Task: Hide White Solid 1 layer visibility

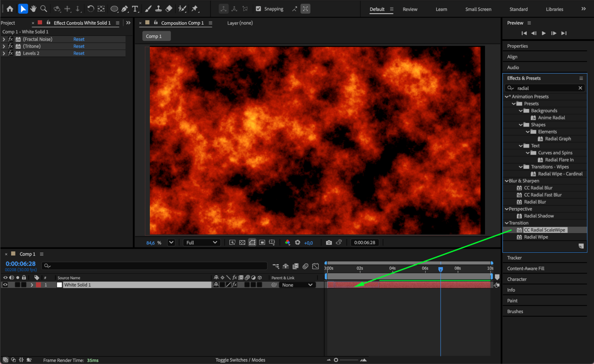Action: [5, 285]
